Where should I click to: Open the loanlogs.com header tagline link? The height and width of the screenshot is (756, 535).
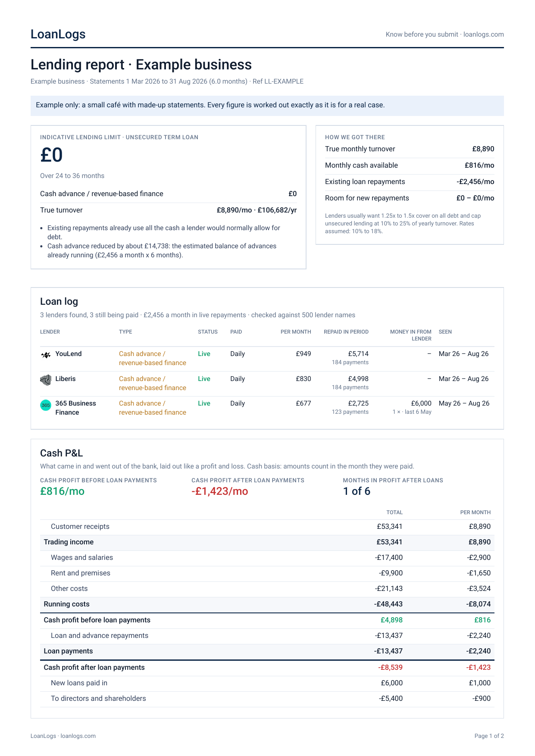pos(484,34)
